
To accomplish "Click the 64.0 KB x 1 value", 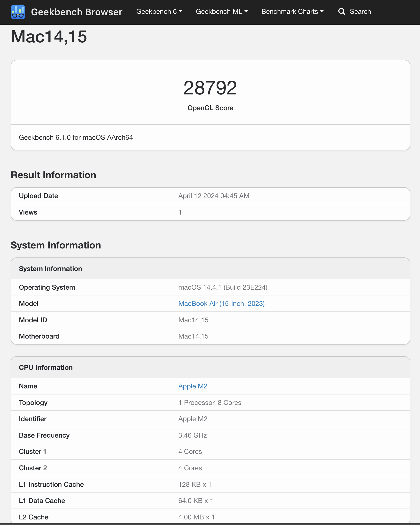I will 195,501.
